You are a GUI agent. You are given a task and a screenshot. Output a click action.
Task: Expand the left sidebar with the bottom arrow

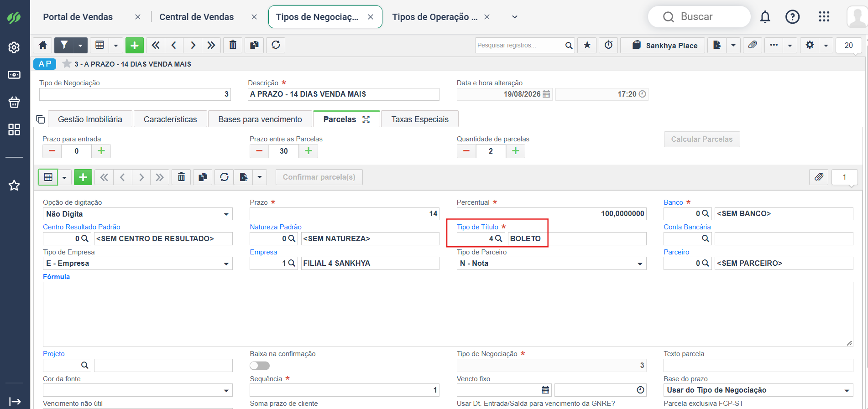click(15, 401)
